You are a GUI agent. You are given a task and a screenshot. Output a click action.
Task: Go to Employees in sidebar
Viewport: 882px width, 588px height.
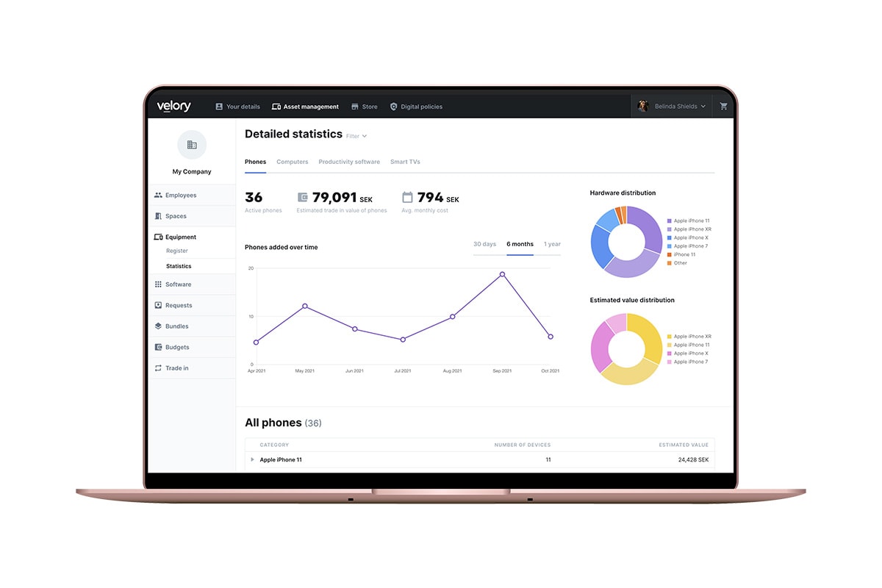point(192,195)
